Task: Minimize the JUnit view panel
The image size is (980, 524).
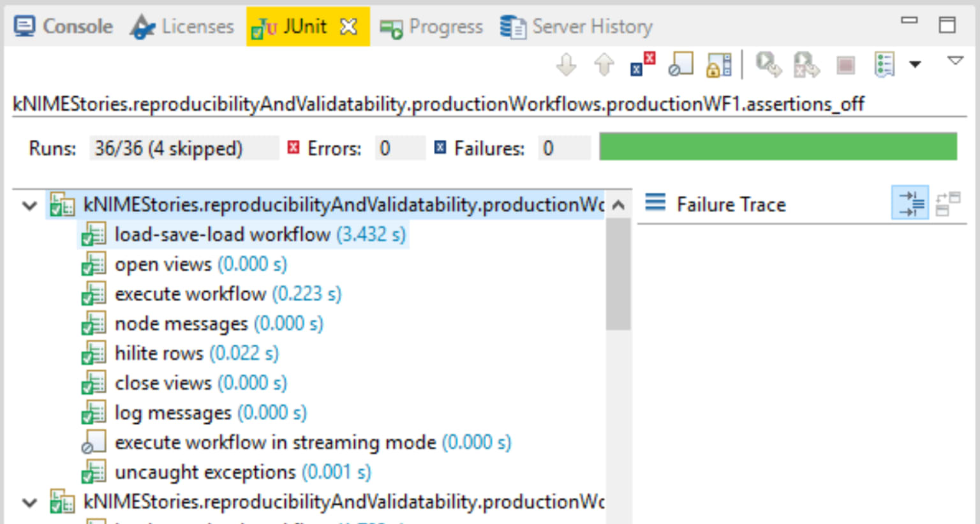Action: pos(909,20)
